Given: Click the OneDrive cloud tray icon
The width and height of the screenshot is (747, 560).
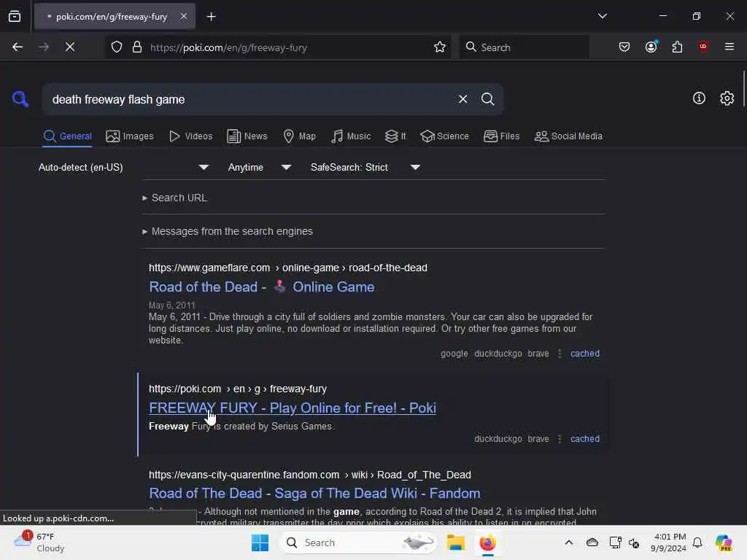Looking at the screenshot, I should [x=592, y=542].
